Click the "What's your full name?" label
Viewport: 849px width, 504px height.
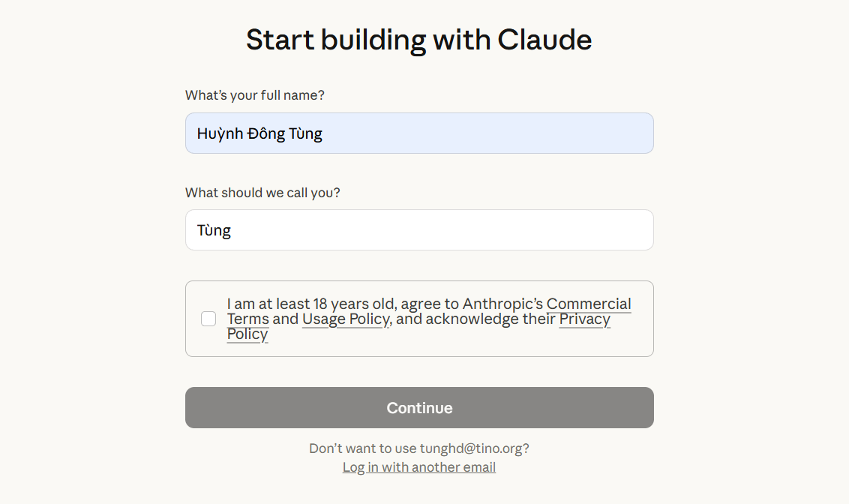[x=255, y=95]
